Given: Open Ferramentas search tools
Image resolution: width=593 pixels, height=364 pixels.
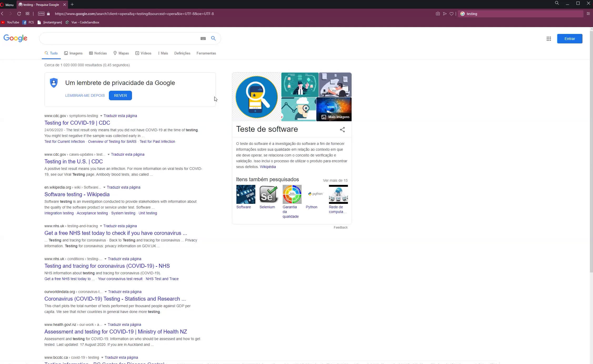Looking at the screenshot, I should [x=206, y=53].
